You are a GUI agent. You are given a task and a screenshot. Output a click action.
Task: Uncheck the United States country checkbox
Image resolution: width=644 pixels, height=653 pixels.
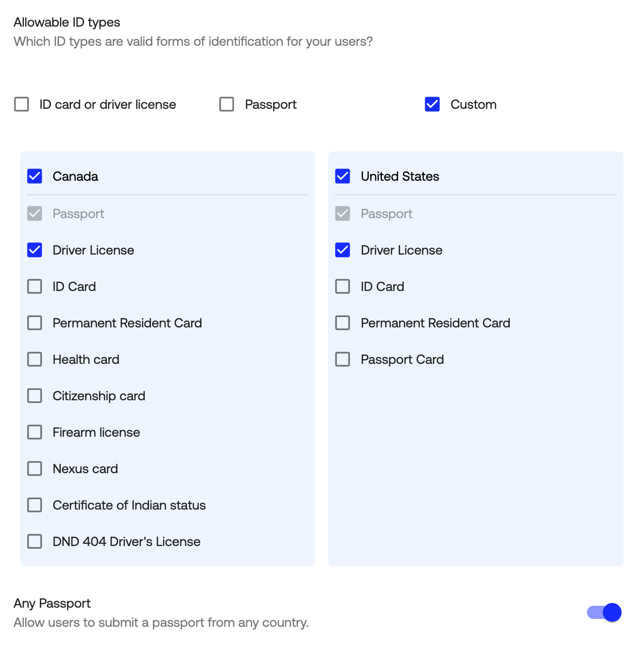343,176
